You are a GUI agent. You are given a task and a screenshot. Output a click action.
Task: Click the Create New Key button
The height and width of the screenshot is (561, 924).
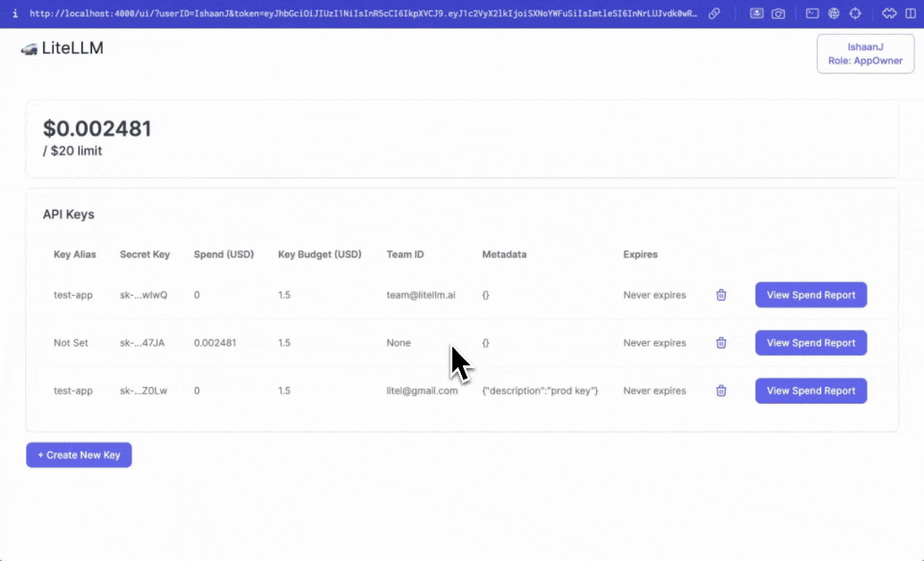(x=79, y=455)
